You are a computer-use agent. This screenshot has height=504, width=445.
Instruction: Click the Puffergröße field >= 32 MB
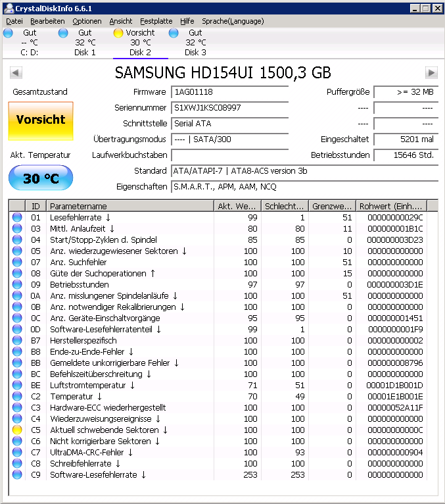pos(406,92)
